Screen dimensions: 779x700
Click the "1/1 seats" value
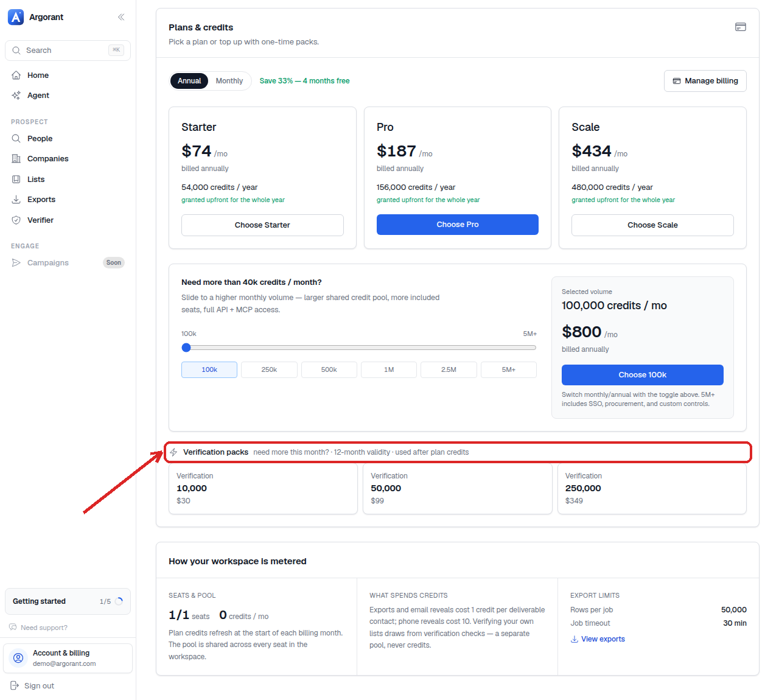(x=189, y=615)
